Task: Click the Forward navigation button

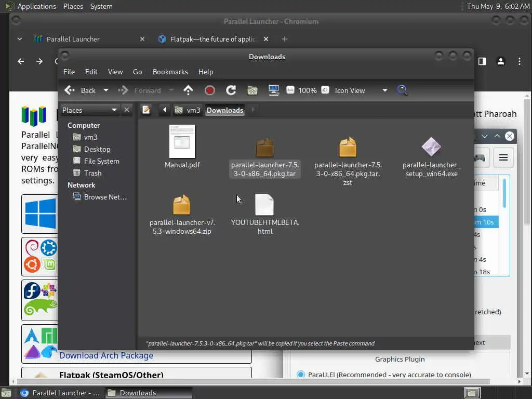Action: (x=139, y=90)
